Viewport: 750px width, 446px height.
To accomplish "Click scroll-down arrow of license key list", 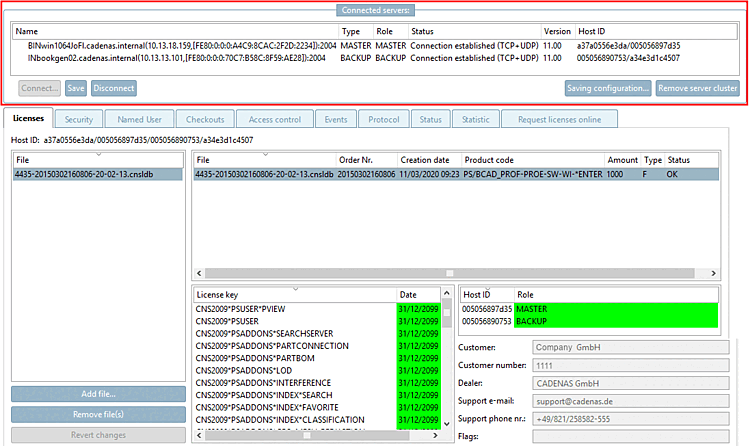I will point(447,424).
